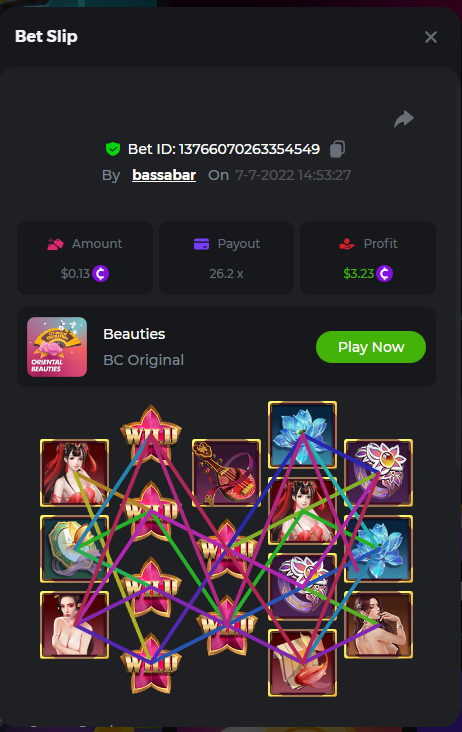The height and width of the screenshot is (732, 462).
Task: Click the jade mirror slot symbol
Action: pos(75,549)
